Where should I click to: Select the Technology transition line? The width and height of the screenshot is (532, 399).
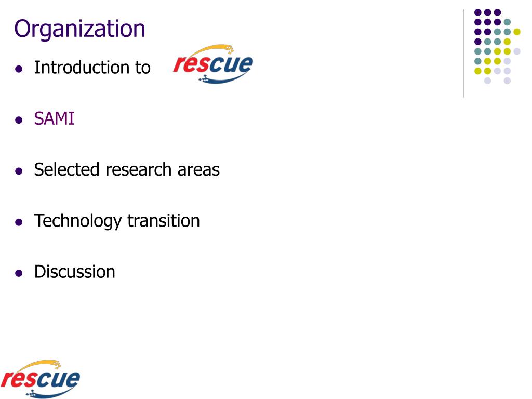[117, 221]
